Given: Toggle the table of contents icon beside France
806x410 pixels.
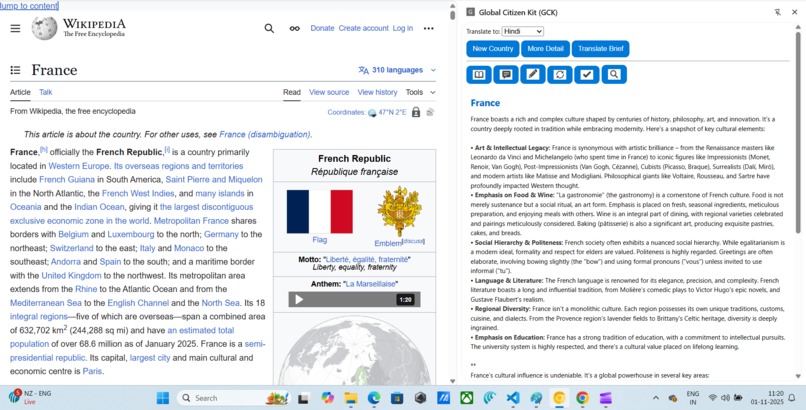Looking at the screenshot, I should [x=15, y=70].
